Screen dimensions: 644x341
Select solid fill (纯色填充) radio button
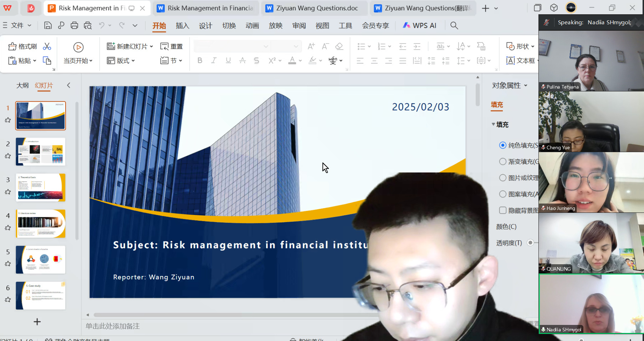(x=503, y=145)
